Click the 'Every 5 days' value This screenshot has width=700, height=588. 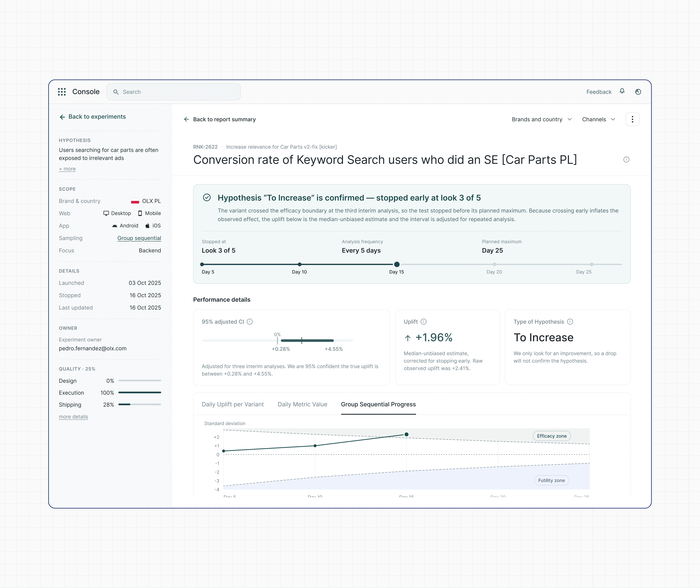click(361, 251)
